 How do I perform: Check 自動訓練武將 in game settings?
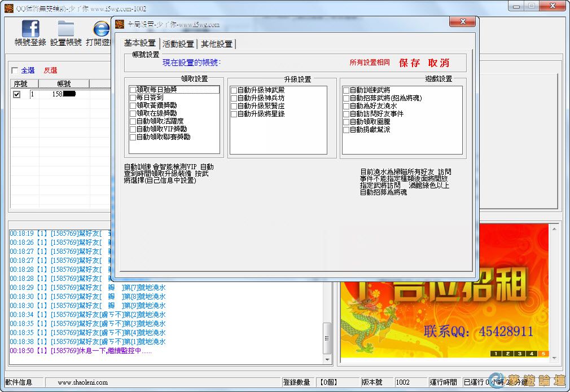pyautogui.click(x=346, y=90)
